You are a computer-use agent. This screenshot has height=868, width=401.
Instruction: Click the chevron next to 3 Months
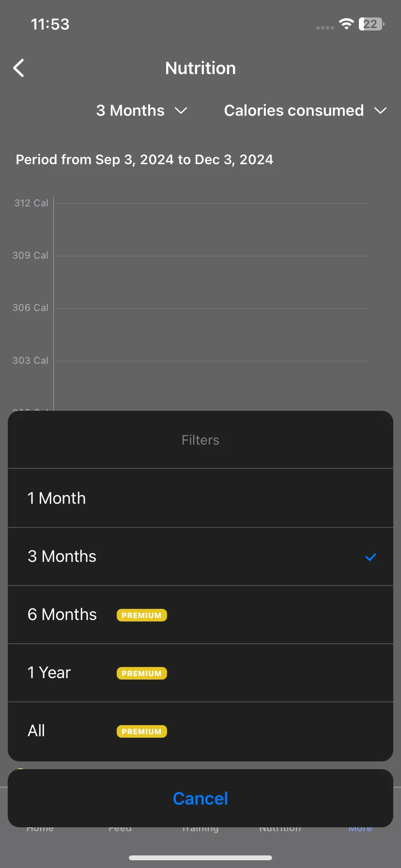click(181, 111)
